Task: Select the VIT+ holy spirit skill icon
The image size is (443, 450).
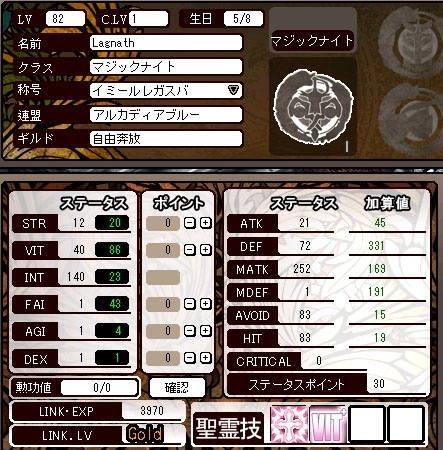Action: click(328, 425)
